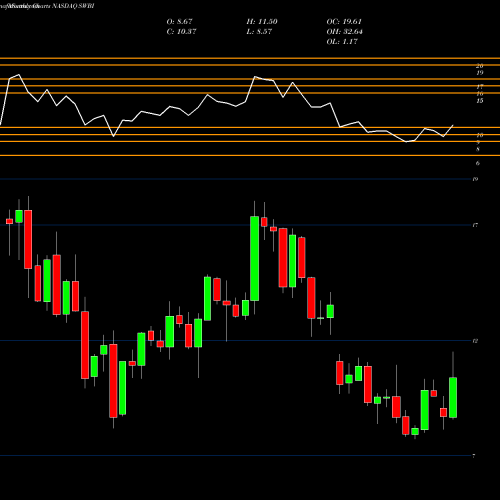
Task: Click the 6 label on upper axis
Action: tap(478, 163)
